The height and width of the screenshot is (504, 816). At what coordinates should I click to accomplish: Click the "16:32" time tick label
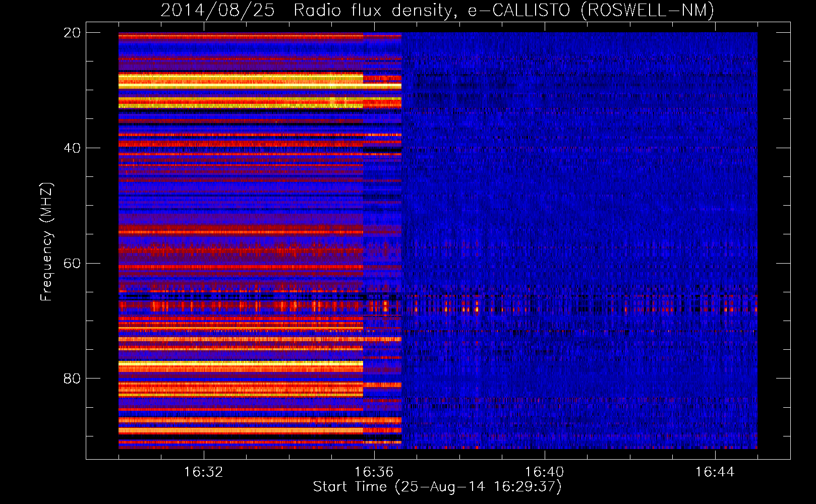coord(204,472)
